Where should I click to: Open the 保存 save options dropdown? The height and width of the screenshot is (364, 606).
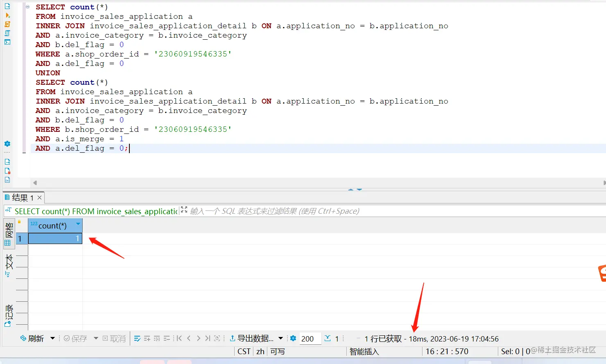tap(96, 338)
